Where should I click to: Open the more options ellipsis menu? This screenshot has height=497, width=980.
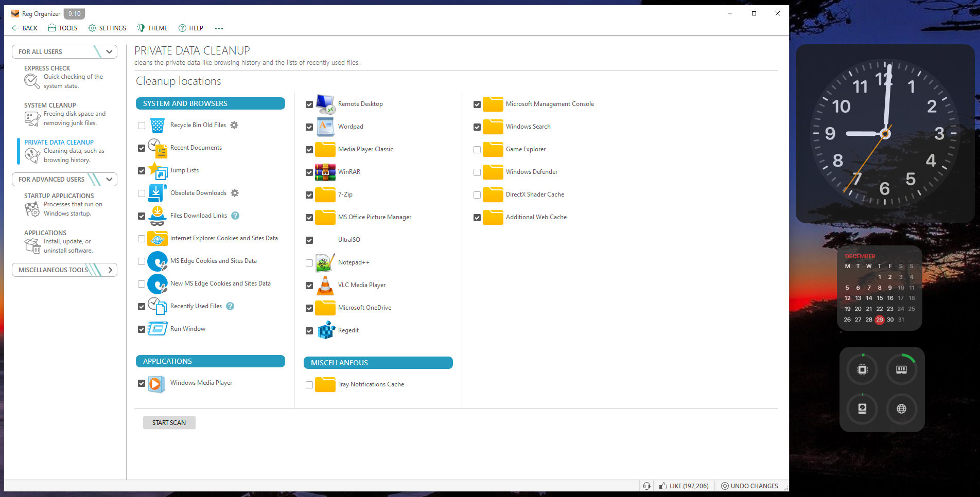219,28
